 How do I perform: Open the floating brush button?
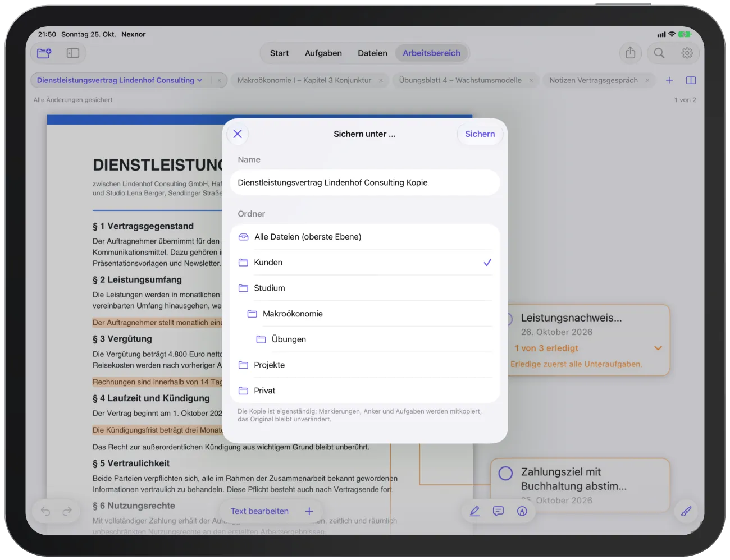click(x=686, y=511)
